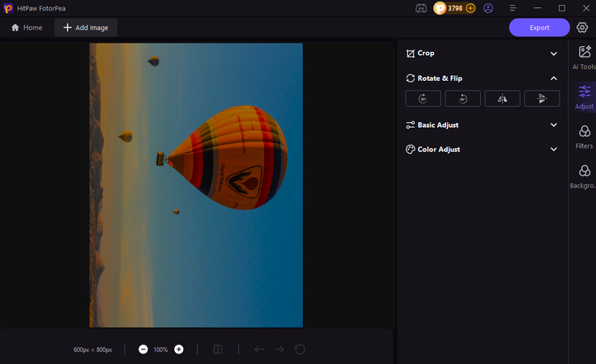Toggle the before/after compare view icon
This screenshot has height=364, width=596.
coord(218,349)
